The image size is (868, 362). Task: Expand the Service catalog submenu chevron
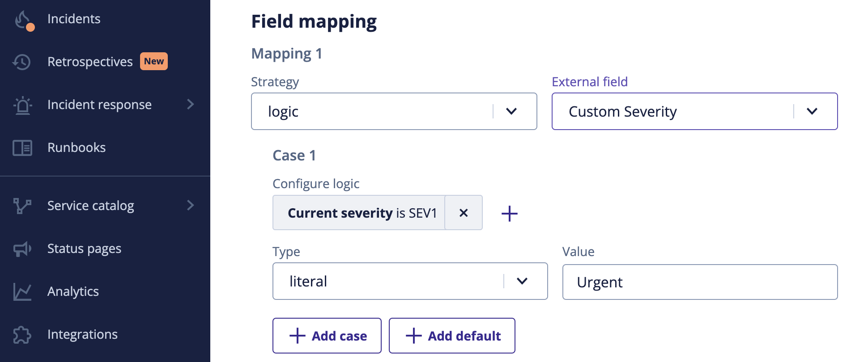pos(191,206)
